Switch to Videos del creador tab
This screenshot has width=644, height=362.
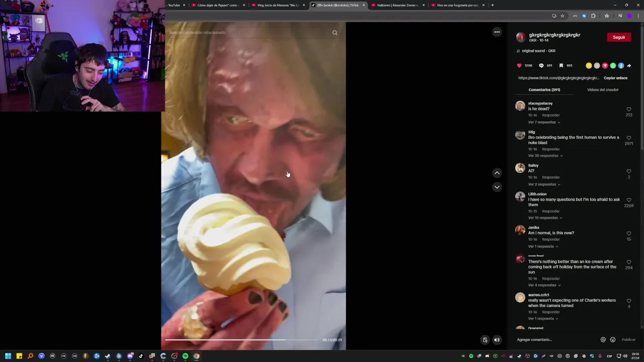(603, 90)
